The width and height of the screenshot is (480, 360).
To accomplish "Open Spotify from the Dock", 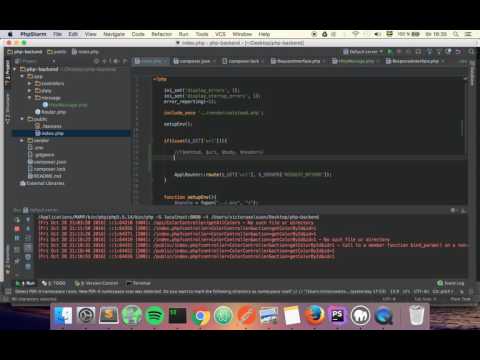I will pyautogui.click(x=154, y=315).
